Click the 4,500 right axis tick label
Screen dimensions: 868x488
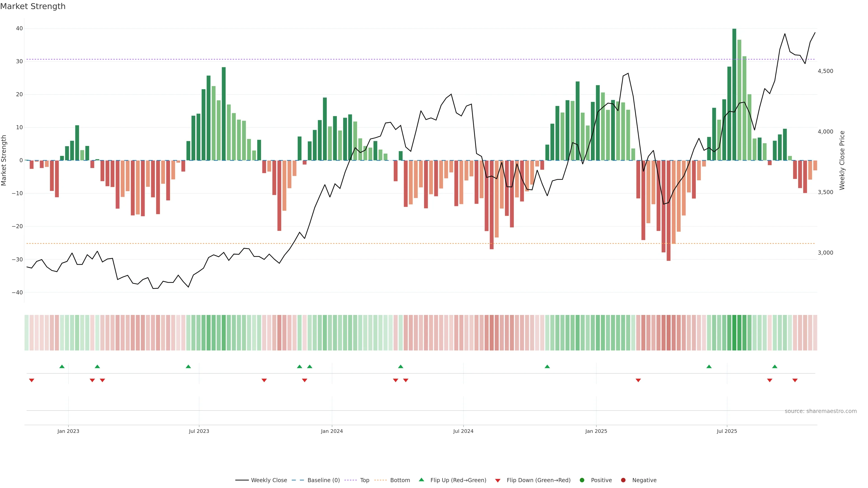click(x=825, y=71)
